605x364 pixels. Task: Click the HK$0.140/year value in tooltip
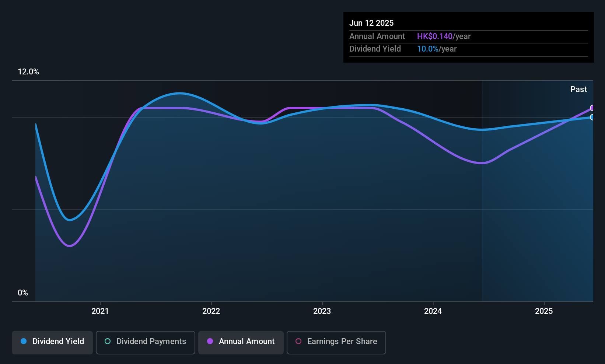[444, 36]
